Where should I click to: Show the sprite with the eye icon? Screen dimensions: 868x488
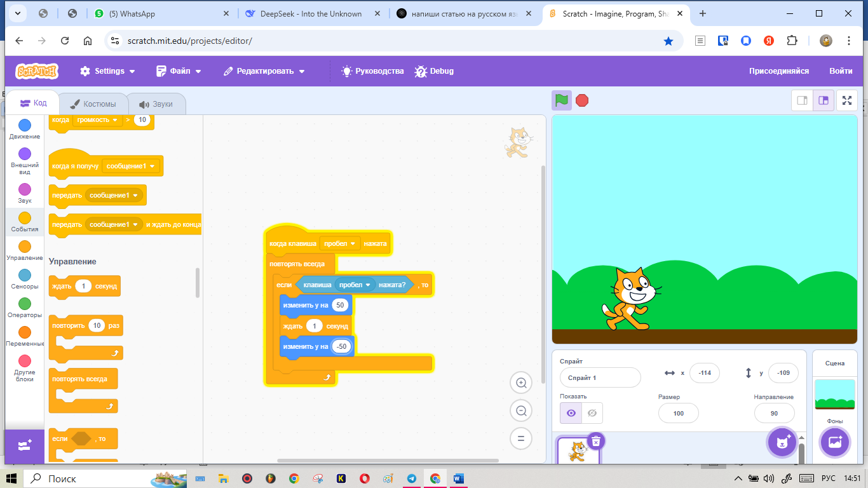click(x=571, y=413)
